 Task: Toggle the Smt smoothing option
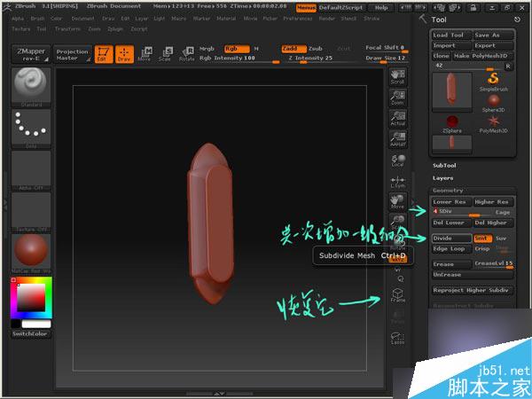tap(482, 239)
